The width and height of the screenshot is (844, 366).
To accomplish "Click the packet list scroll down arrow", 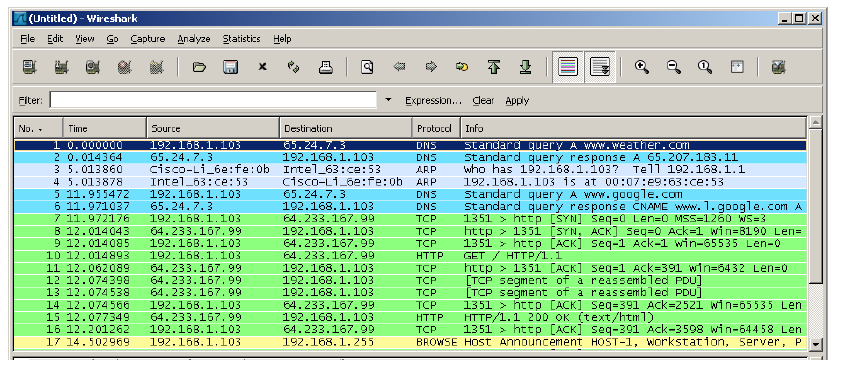I will coord(815,343).
